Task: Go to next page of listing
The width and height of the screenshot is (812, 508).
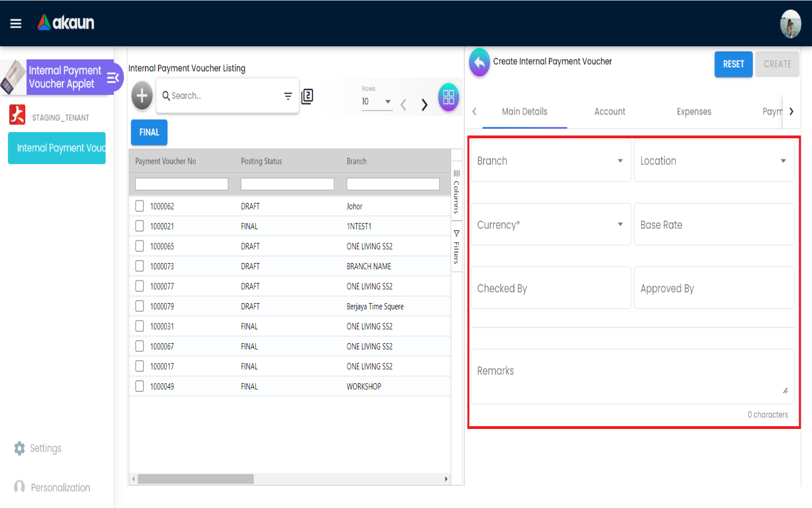Action: pos(424,104)
